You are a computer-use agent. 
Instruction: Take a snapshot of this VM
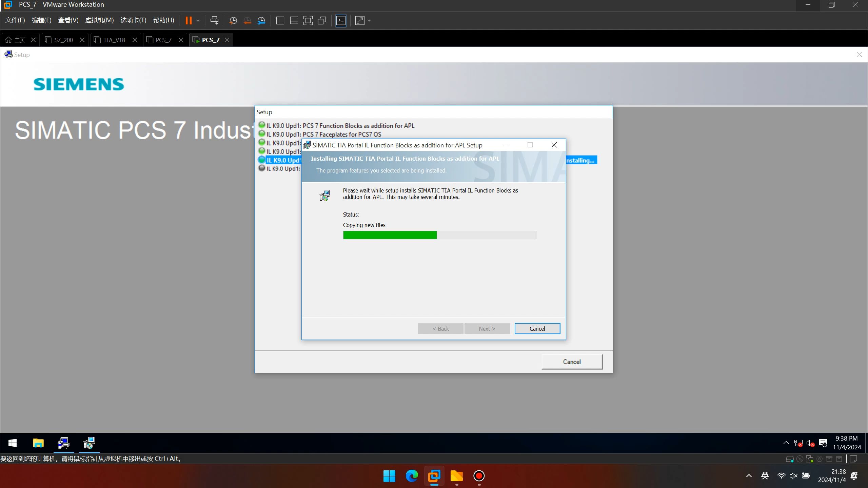tap(233, 21)
